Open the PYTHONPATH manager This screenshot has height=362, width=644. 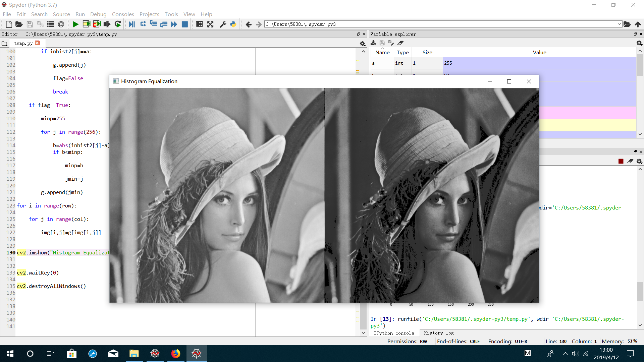[x=233, y=24]
